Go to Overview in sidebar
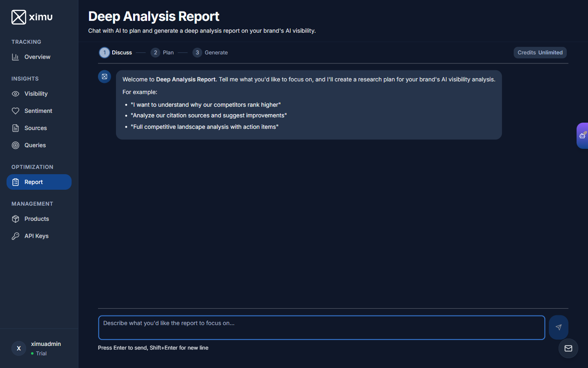 [x=39, y=57]
